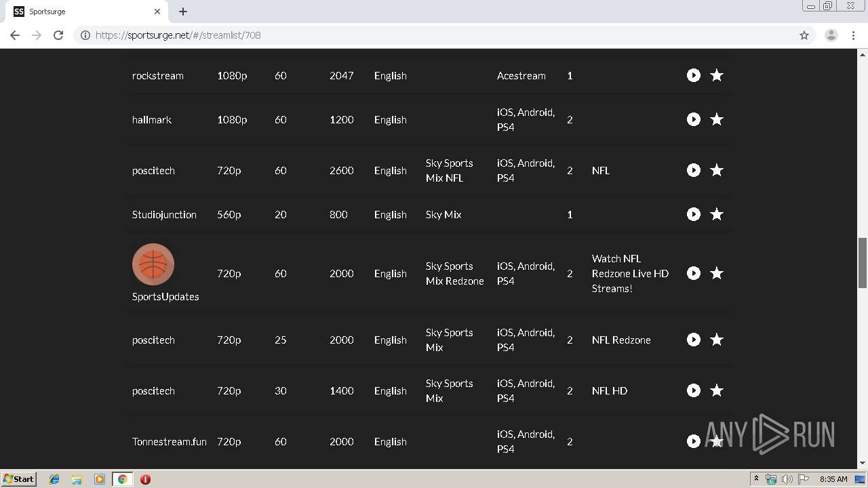Star the poscitech NFL Redzone stream
The width and height of the screenshot is (868, 488).
point(716,340)
